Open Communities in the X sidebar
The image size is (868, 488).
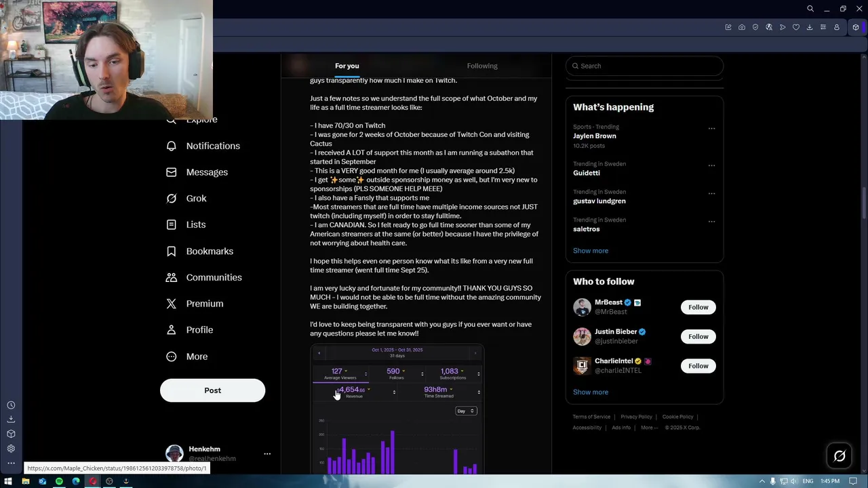[204, 277]
